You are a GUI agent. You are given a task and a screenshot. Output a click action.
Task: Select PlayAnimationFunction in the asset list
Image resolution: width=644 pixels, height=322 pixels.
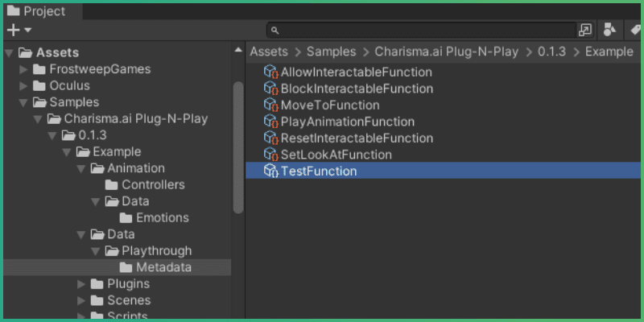[x=347, y=122]
